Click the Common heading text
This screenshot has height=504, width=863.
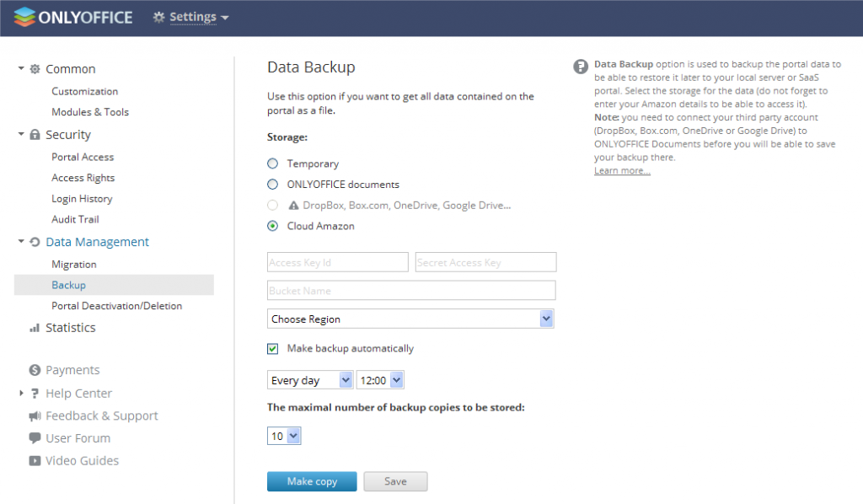(71, 69)
